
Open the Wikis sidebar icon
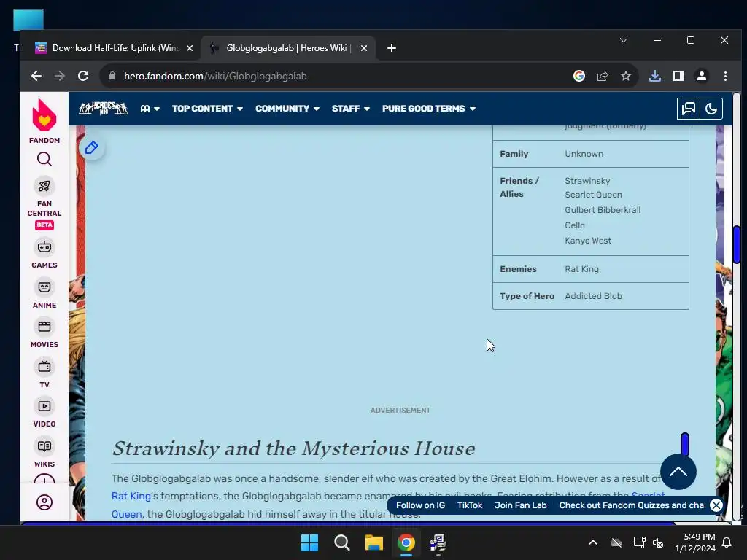pos(44,446)
